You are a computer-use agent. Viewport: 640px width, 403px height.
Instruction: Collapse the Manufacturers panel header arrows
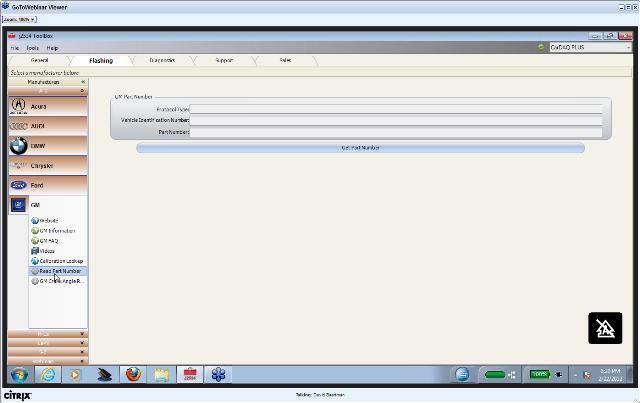click(83, 82)
